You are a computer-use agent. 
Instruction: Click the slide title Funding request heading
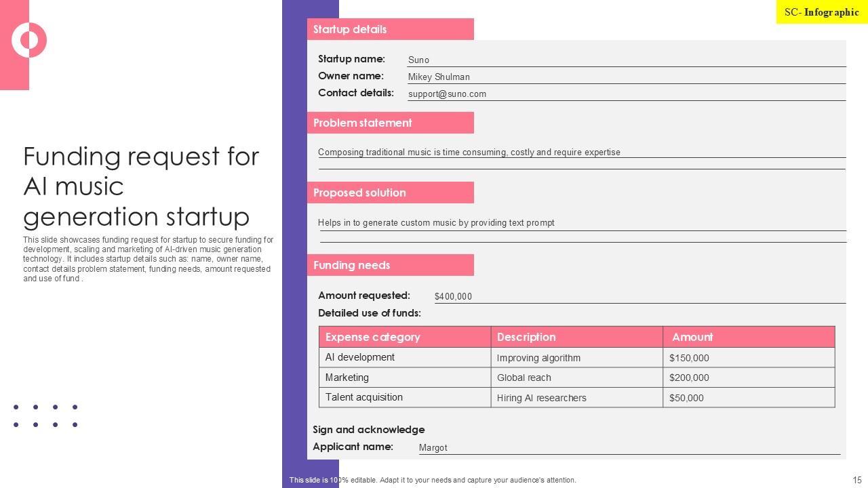(x=141, y=186)
